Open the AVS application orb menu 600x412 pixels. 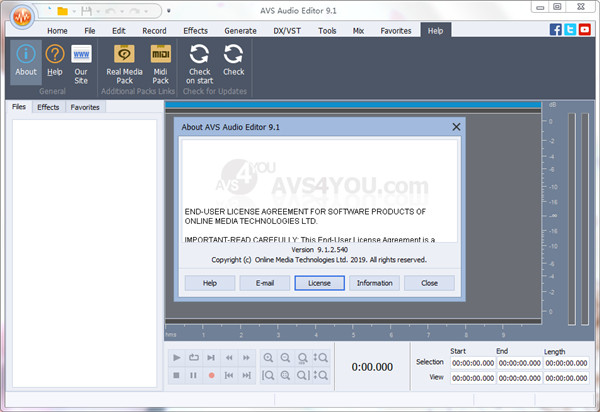pyautogui.click(x=22, y=16)
